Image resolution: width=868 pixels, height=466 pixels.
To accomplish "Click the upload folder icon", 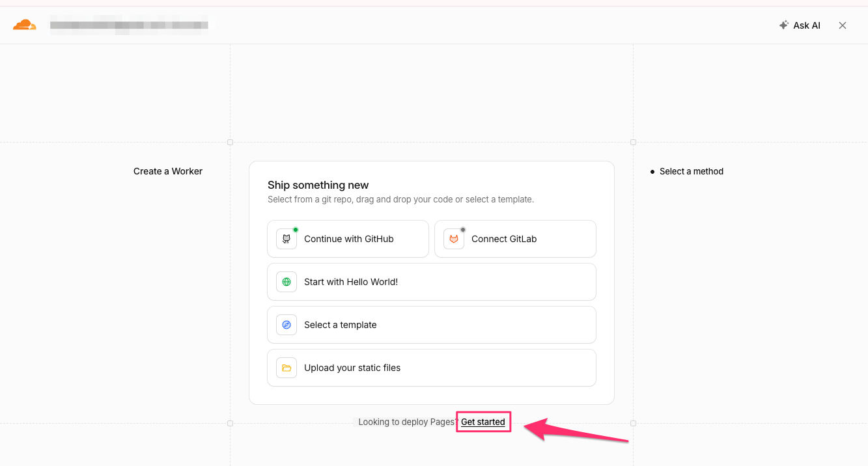I will (x=287, y=368).
